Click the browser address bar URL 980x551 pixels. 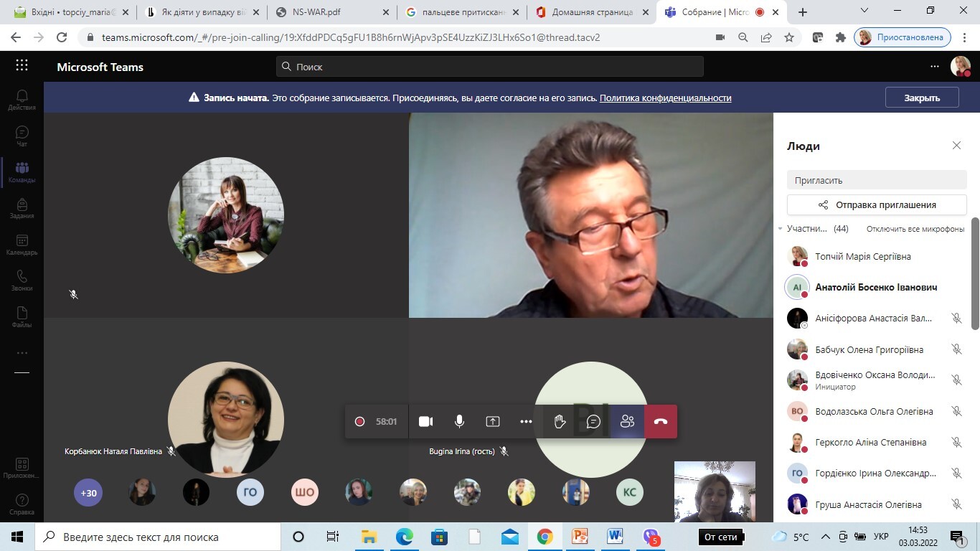pos(351,37)
